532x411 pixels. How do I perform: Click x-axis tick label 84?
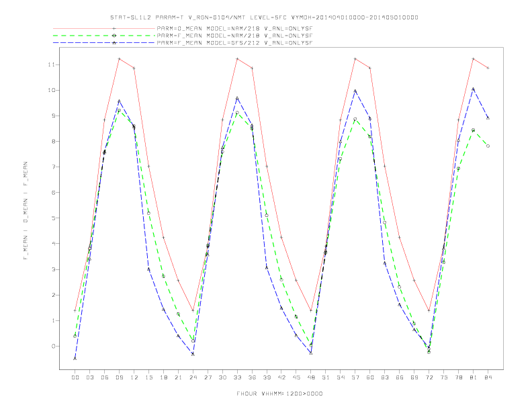(x=488, y=377)
